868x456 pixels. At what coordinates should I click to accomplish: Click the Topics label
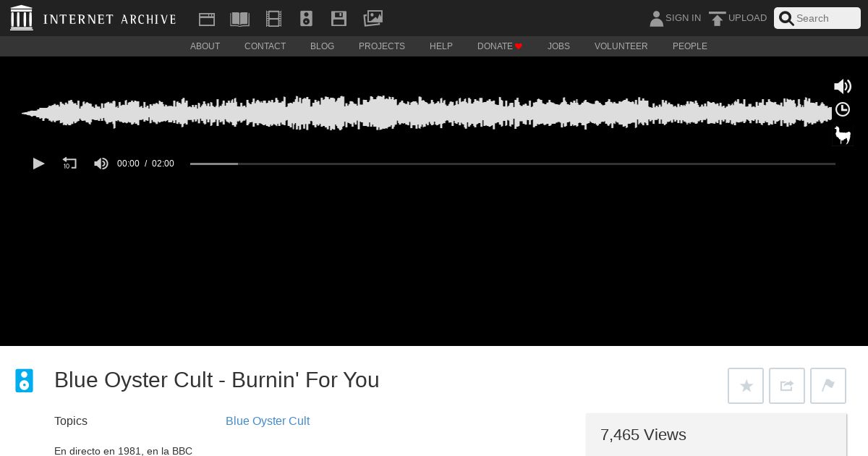[71, 421]
